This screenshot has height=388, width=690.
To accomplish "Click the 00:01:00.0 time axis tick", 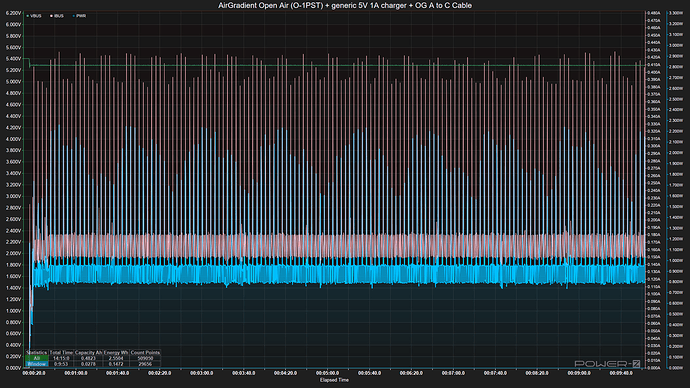I will coord(76,373).
